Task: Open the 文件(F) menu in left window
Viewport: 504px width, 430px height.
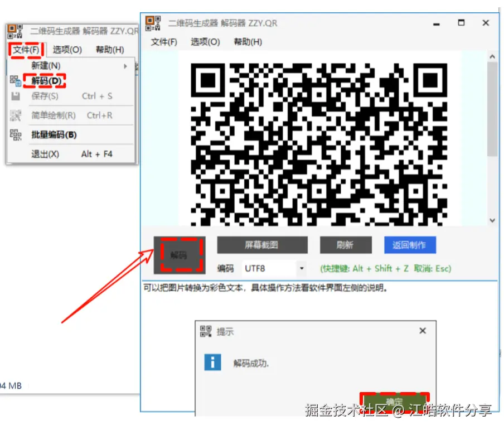Action: 26,50
